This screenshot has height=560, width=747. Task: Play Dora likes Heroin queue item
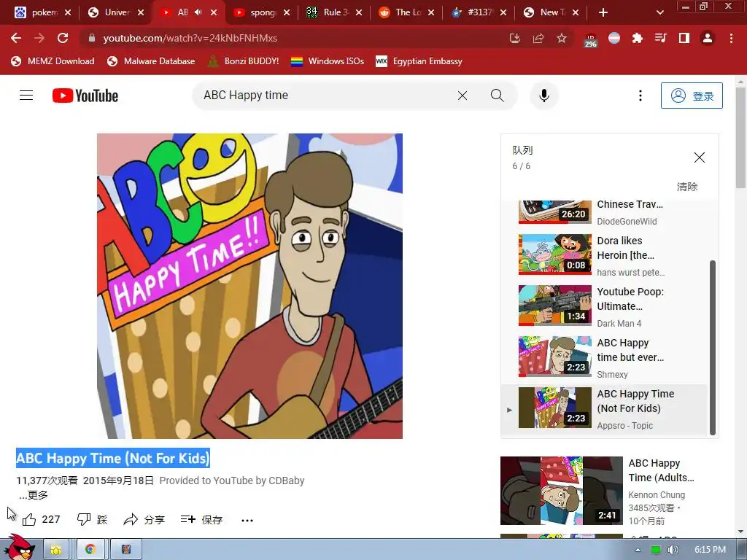(604, 254)
